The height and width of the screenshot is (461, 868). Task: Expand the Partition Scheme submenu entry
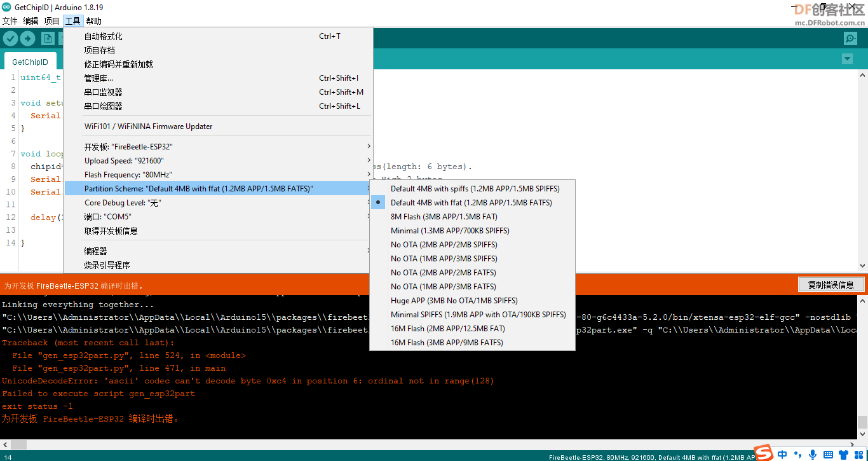(x=217, y=189)
